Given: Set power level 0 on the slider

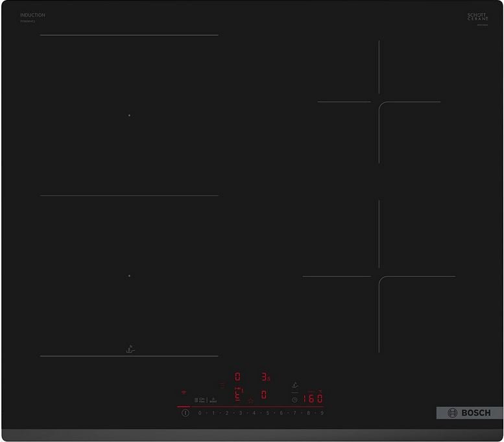Looking at the screenshot, I should pyautogui.click(x=200, y=413).
